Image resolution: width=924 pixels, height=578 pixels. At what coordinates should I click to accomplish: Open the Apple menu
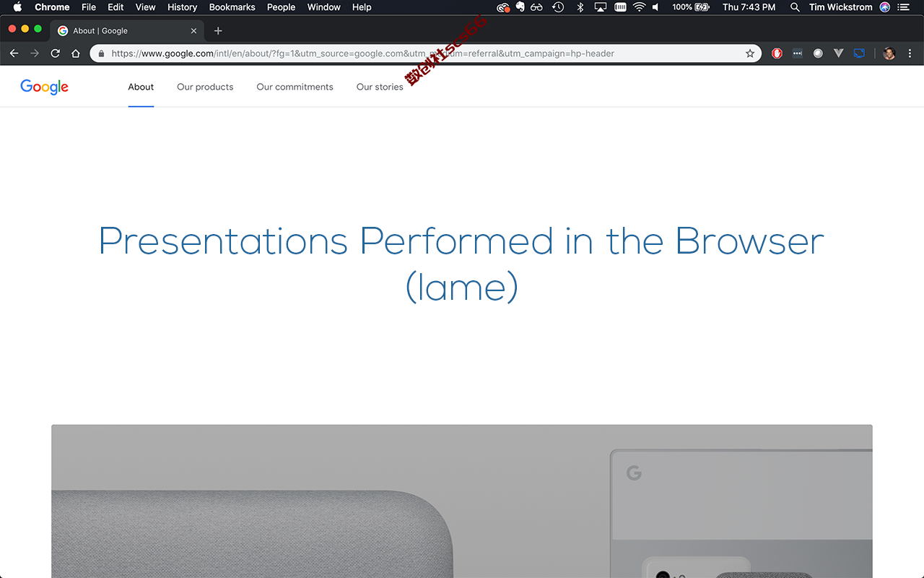17,7
